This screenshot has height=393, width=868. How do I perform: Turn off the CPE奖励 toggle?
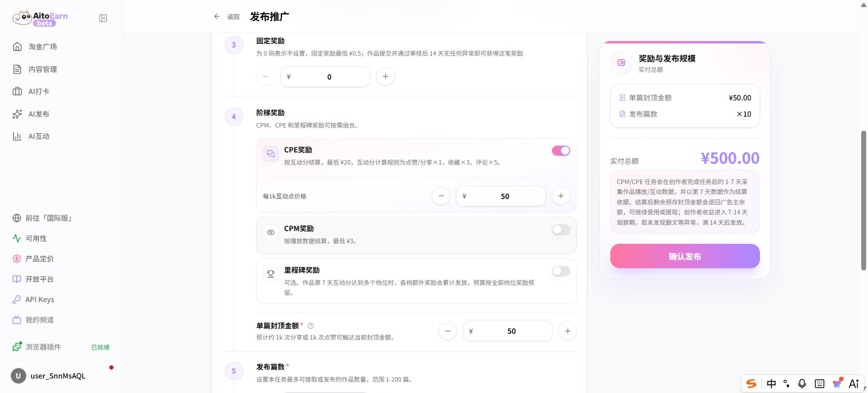(561, 151)
